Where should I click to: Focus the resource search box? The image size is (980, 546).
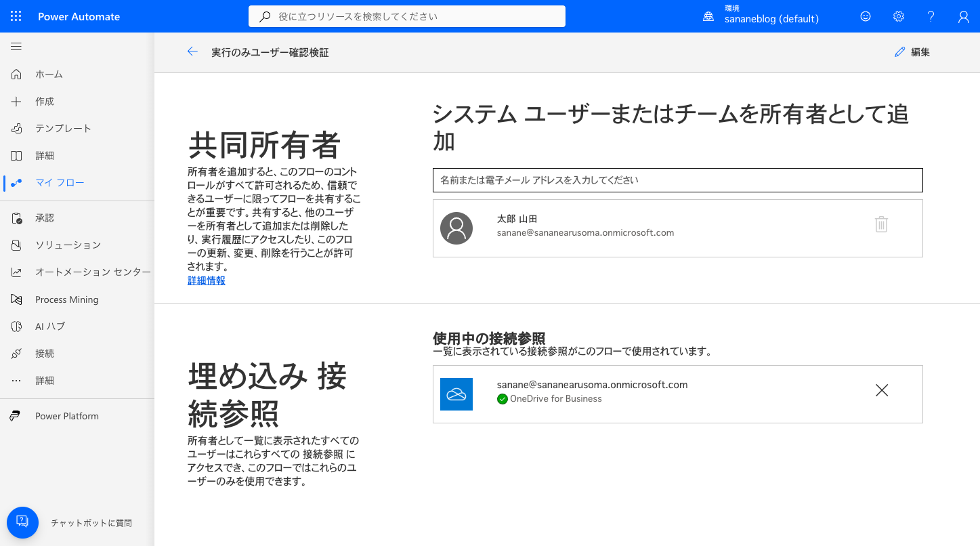pyautogui.click(x=407, y=16)
